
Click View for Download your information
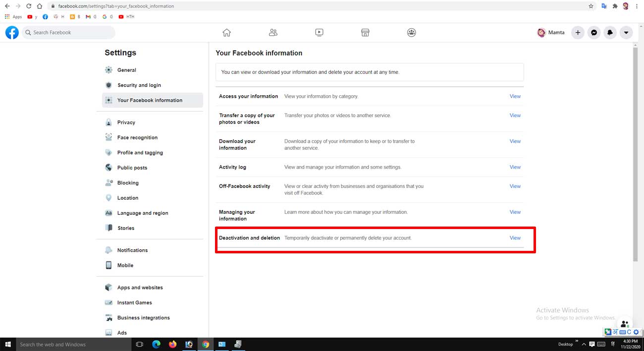pos(515,141)
